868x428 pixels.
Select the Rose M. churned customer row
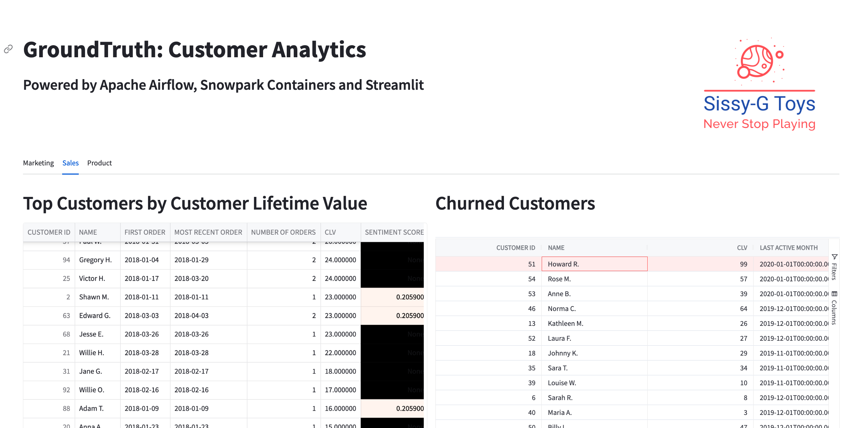point(594,279)
